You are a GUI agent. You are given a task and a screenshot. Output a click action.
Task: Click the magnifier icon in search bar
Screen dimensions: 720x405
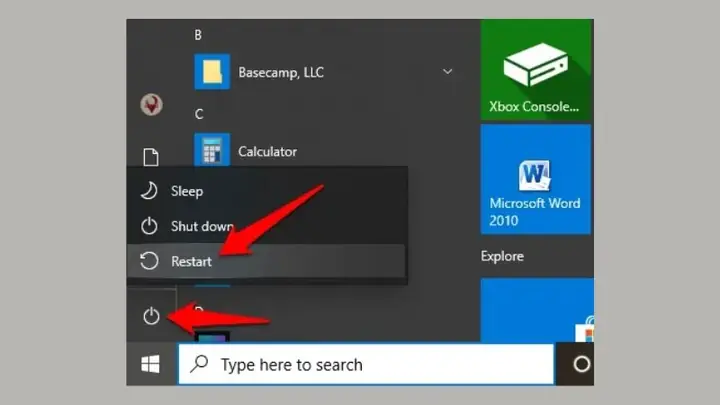[x=199, y=364]
